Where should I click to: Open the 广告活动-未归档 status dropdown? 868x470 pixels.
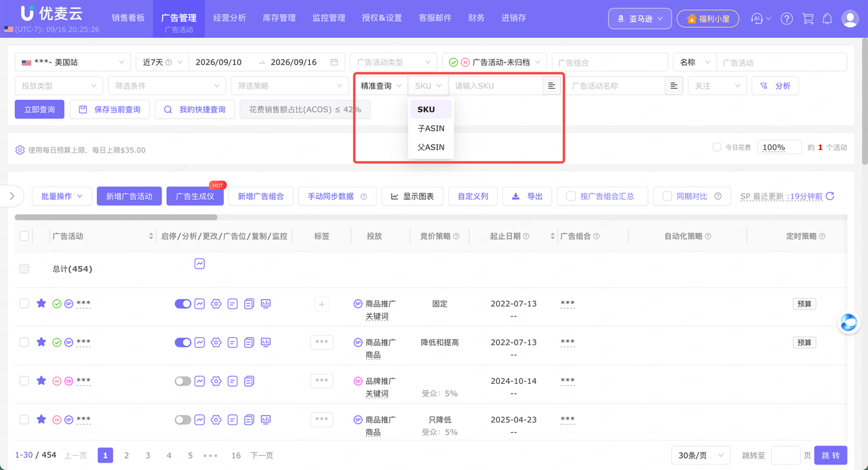pyautogui.click(x=494, y=62)
